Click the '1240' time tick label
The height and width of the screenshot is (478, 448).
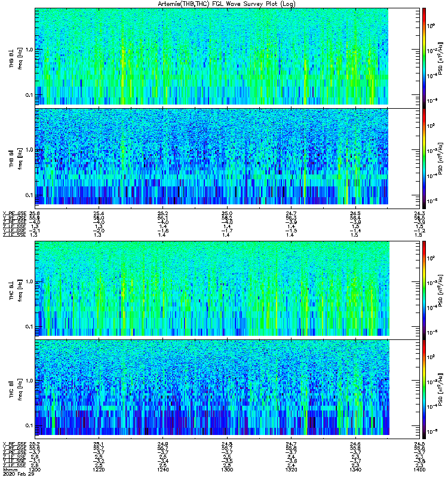(x=162, y=470)
